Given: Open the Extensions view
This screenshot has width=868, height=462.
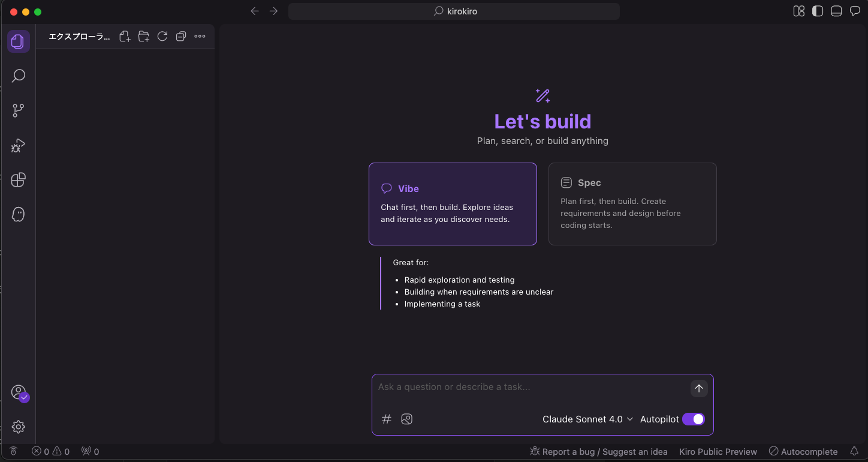Looking at the screenshot, I should point(18,179).
